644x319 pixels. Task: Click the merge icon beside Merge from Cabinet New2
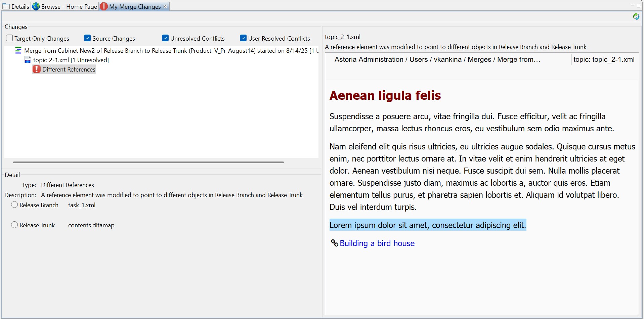[18, 51]
